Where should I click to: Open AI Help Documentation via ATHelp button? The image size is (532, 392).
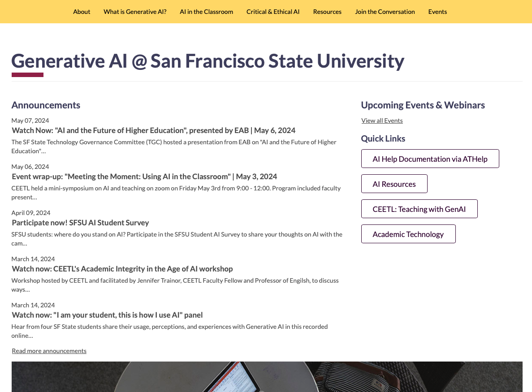tap(430, 159)
